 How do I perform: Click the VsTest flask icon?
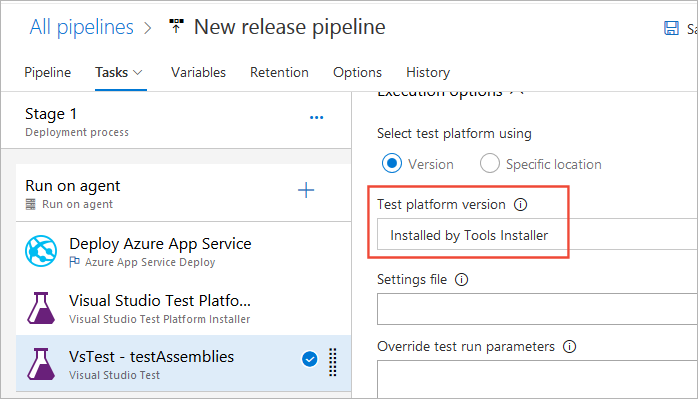41,364
